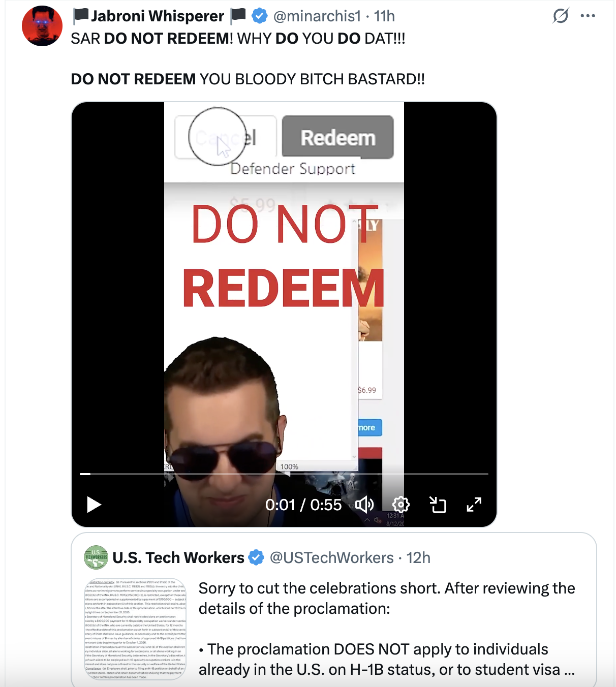The width and height of the screenshot is (616, 687).
Task: Open Jabroni Whisperer's profile name link
Action: point(159,16)
